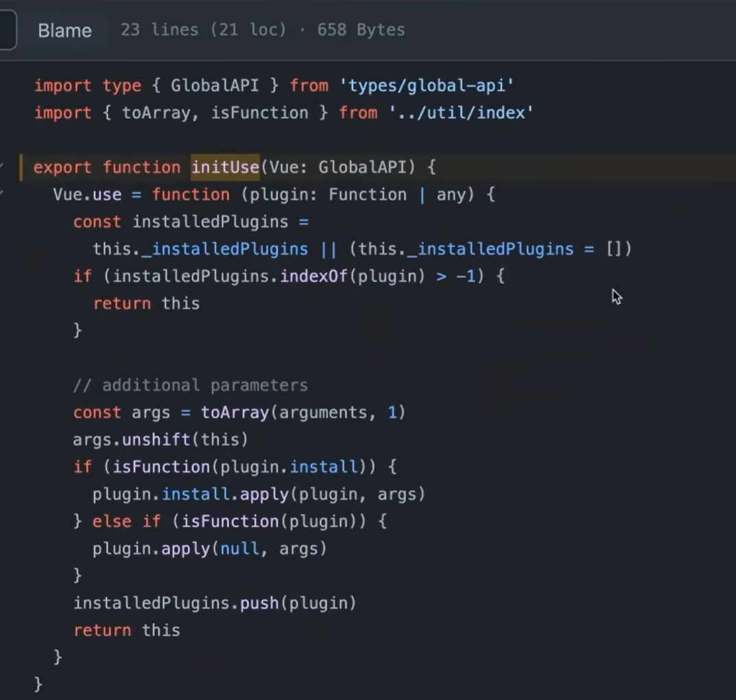Click the indexOf method call

(313, 276)
